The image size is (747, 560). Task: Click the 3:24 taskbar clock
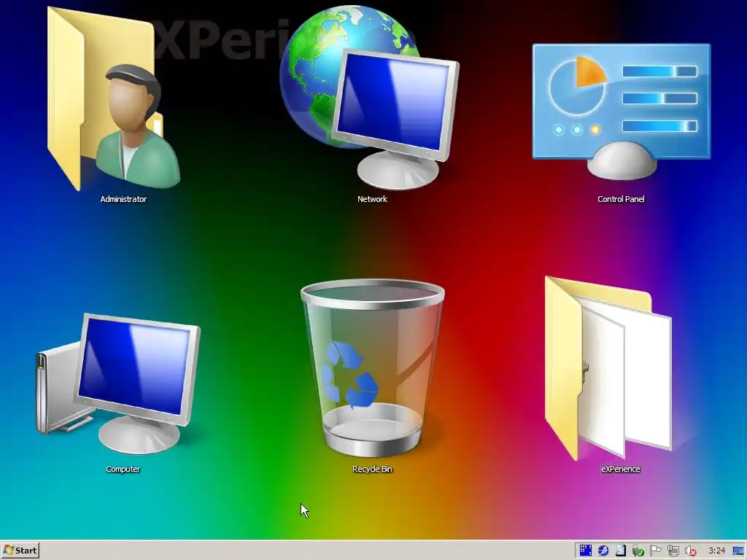716,551
